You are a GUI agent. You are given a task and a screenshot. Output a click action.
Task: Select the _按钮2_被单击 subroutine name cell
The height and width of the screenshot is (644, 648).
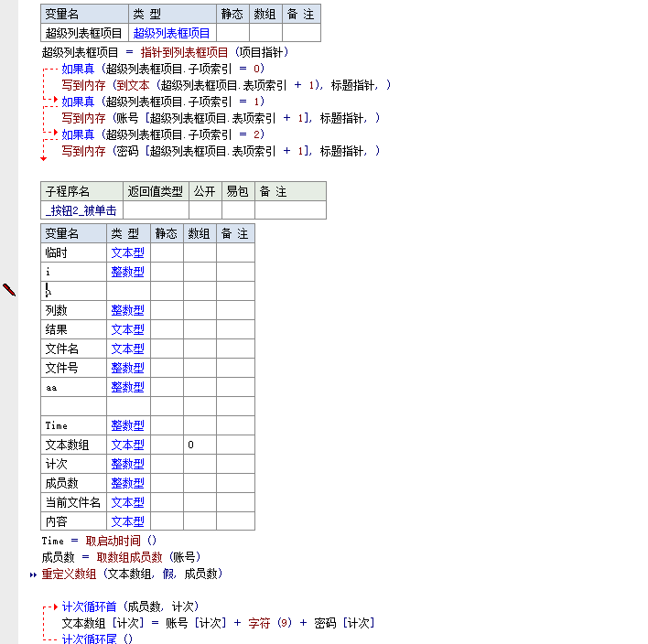click(81, 210)
